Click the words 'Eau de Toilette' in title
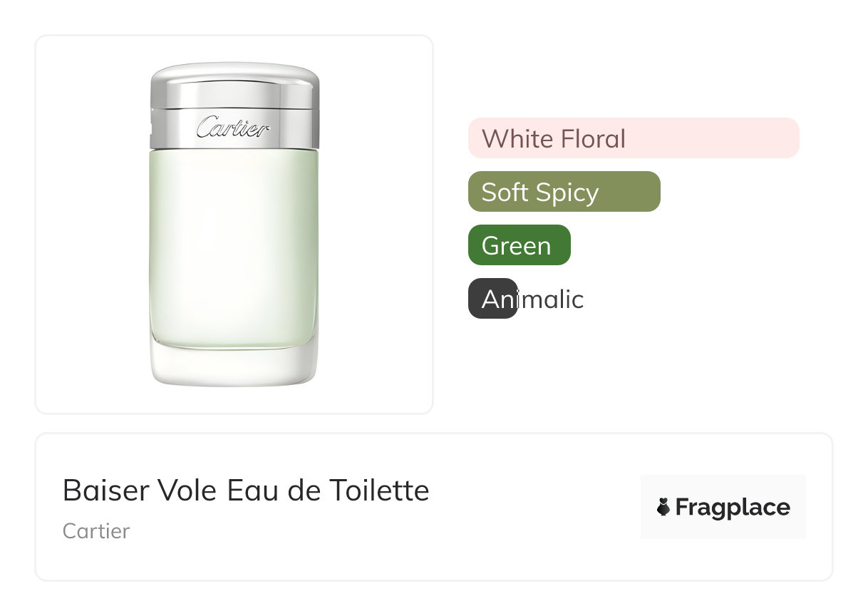Screen dimensions: 868x616 329,491
